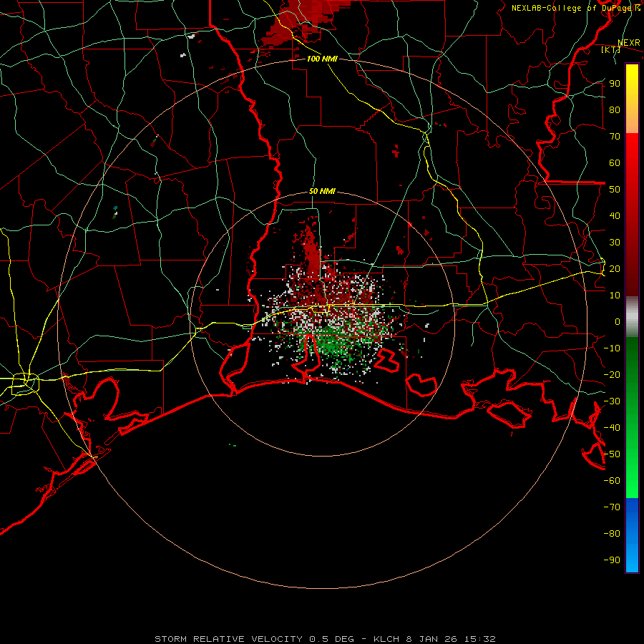The image size is (644, 644).
Task: Click the NEXR label above the scale
Action: [629, 43]
